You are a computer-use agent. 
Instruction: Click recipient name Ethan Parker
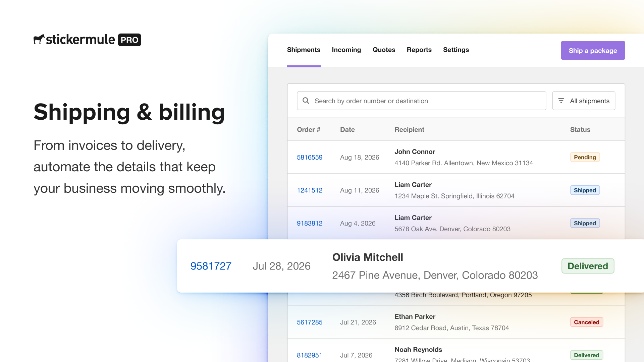coord(415,316)
